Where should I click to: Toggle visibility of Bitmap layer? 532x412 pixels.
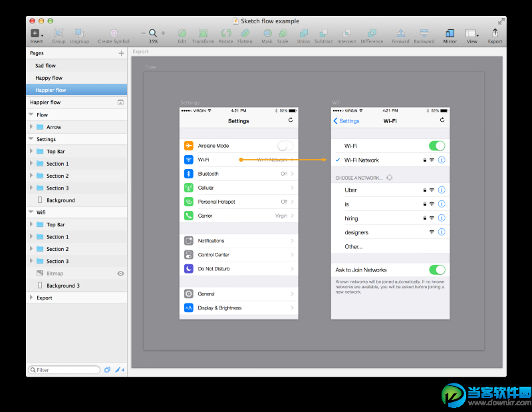(120, 274)
